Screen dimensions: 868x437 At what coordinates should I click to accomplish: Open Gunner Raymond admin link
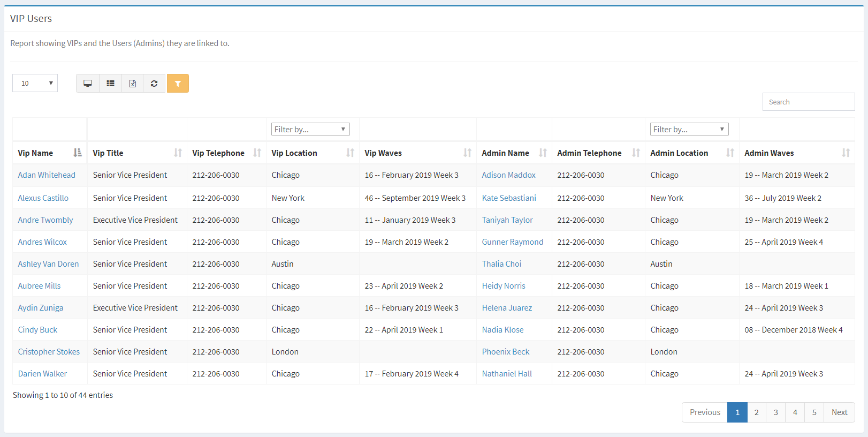pyautogui.click(x=513, y=242)
